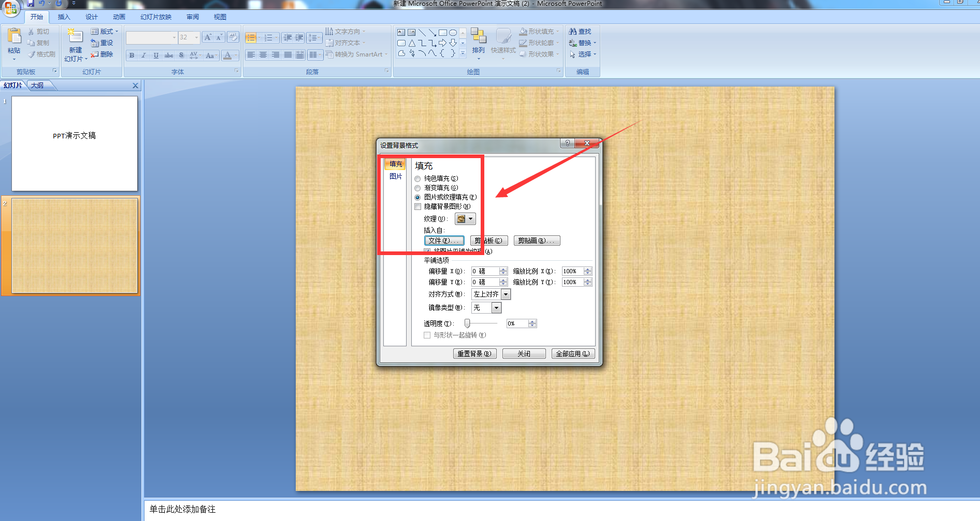This screenshot has width=980, height=521.
Task: Click the Clip Art (剪贴画) button
Action: pos(537,241)
